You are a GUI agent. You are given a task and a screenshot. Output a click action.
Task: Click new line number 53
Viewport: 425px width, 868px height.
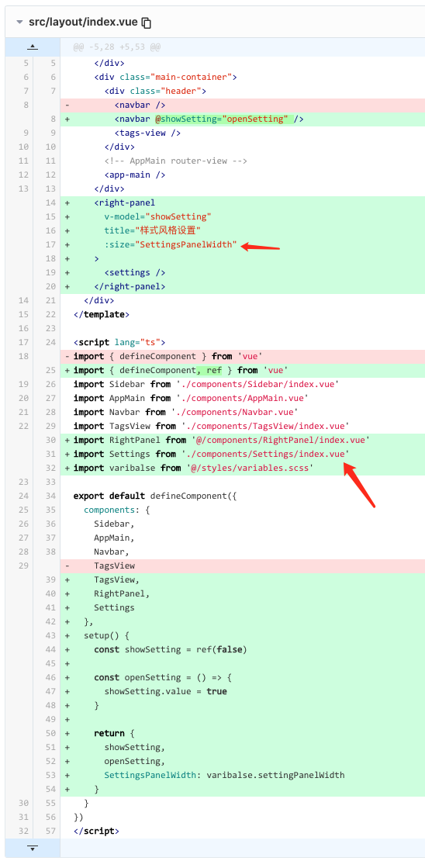tap(51, 775)
